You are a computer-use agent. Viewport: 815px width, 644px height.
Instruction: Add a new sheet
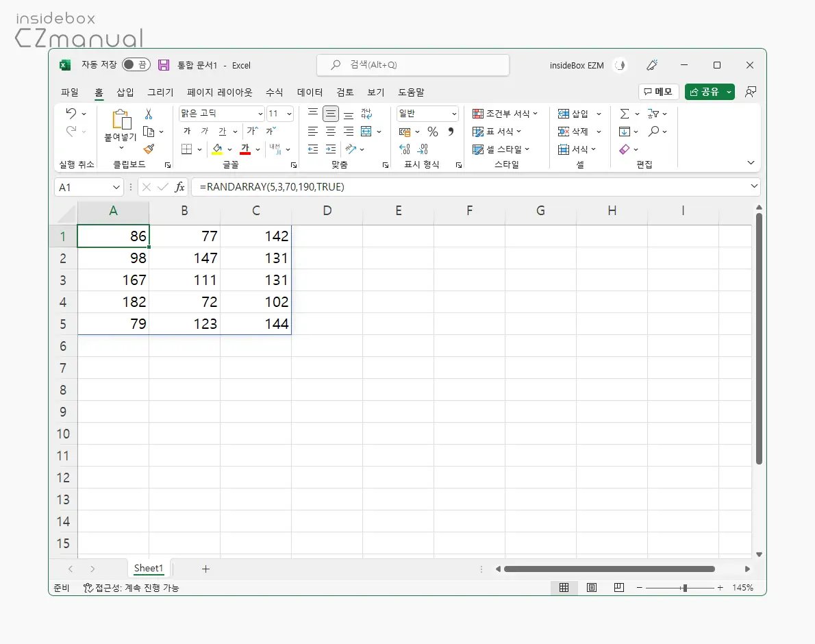[x=206, y=569]
